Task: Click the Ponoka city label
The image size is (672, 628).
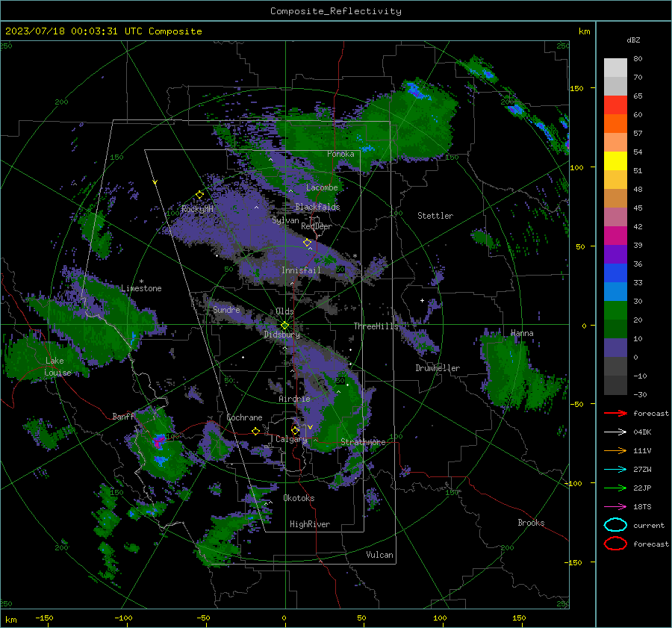Action: point(340,154)
